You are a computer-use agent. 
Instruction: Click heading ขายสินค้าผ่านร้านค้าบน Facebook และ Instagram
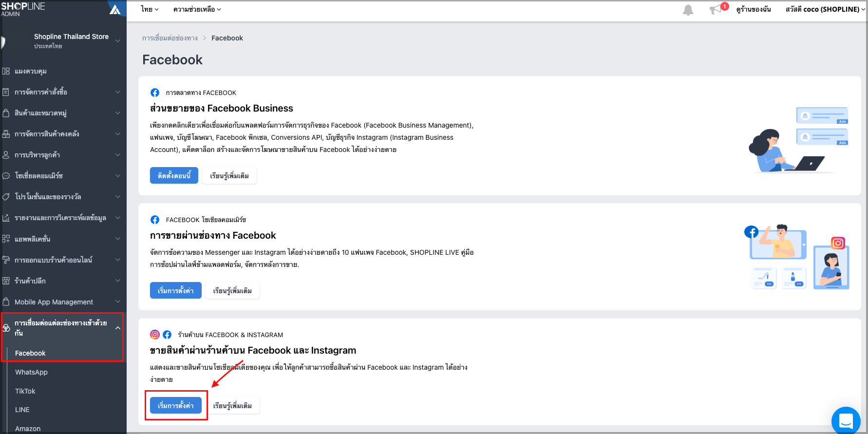(253, 350)
